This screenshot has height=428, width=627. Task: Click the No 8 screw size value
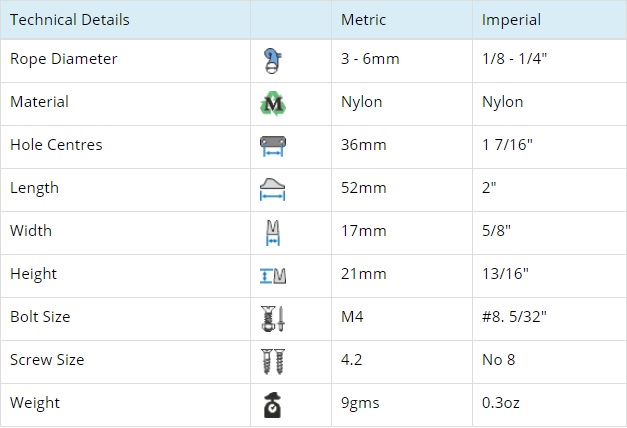coord(498,360)
